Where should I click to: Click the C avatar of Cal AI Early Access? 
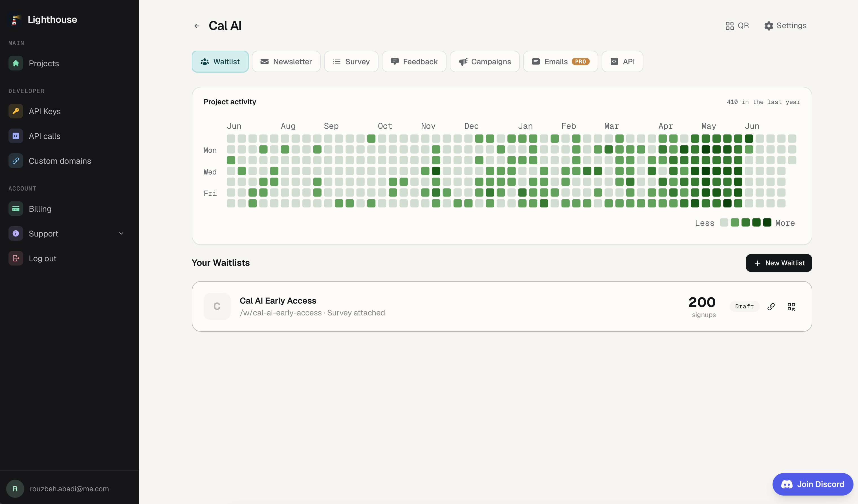click(217, 306)
